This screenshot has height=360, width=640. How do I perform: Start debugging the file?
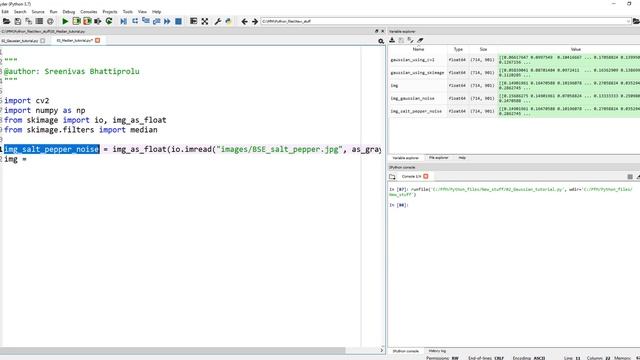[x=123, y=21]
